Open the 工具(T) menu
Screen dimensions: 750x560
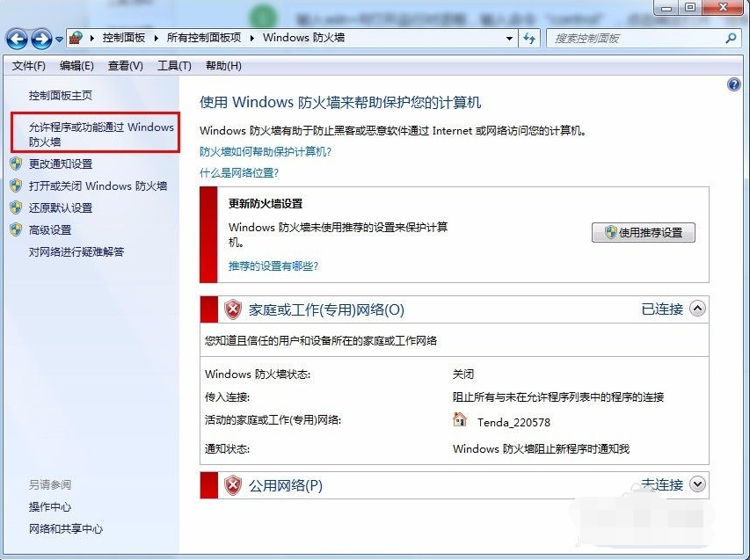coord(174,66)
